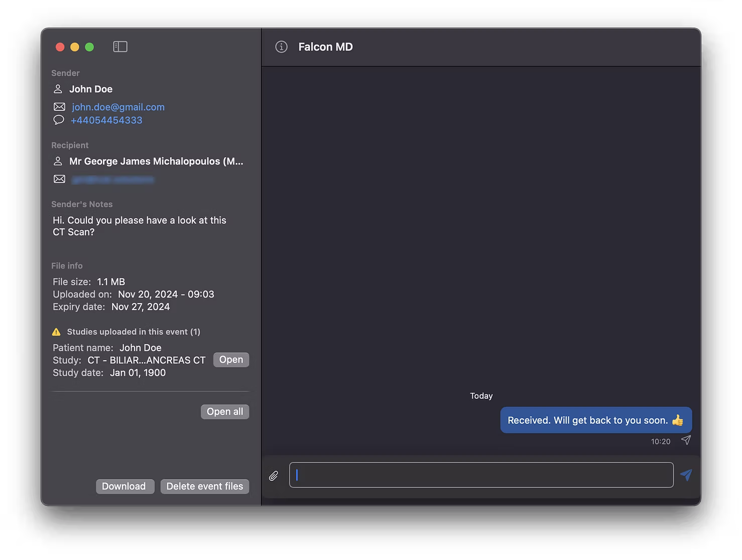Click the warning triangle beside Studies uploaded

pyautogui.click(x=56, y=332)
